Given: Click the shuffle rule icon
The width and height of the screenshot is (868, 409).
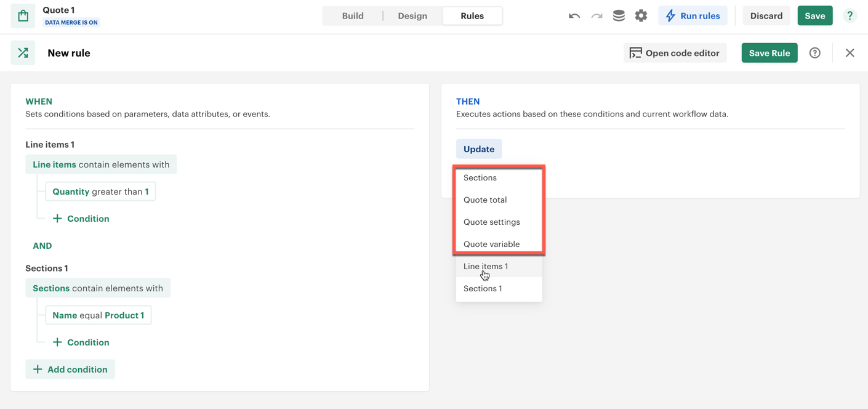Looking at the screenshot, I should point(23,53).
